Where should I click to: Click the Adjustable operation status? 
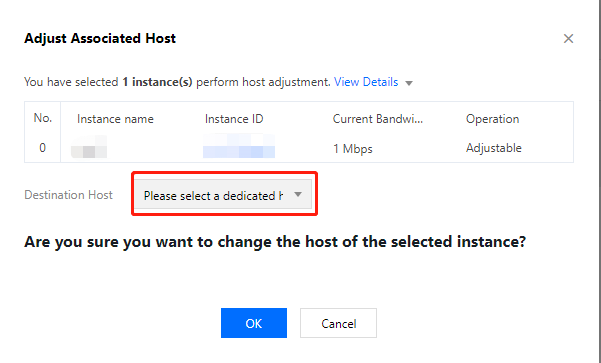pyautogui.click(x=494, y=148)
